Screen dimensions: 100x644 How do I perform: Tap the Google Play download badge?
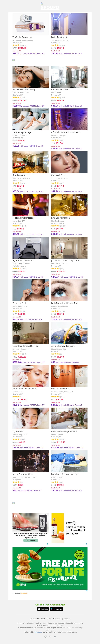click(x=56, y=609)
